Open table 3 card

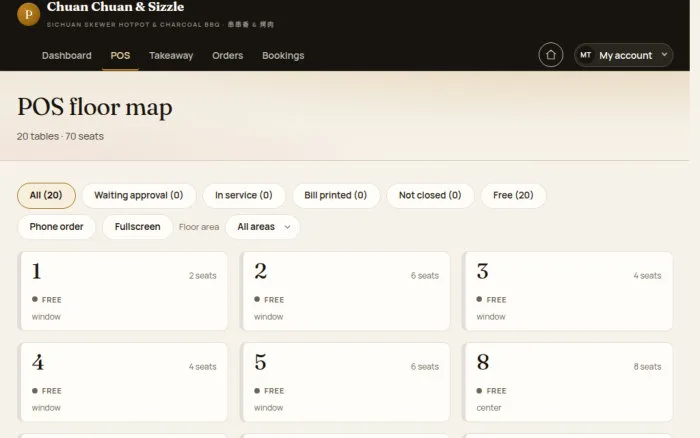[567, 291]
